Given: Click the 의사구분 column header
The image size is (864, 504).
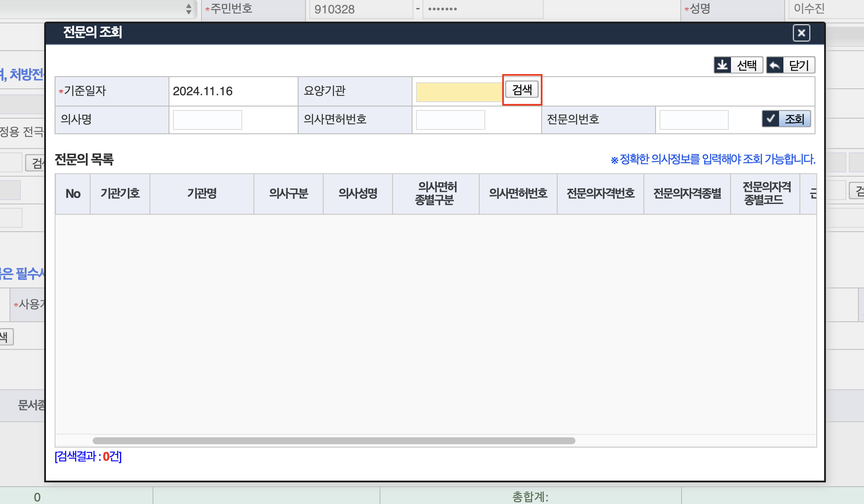Looking at the screenshot, I should point(289,194).
